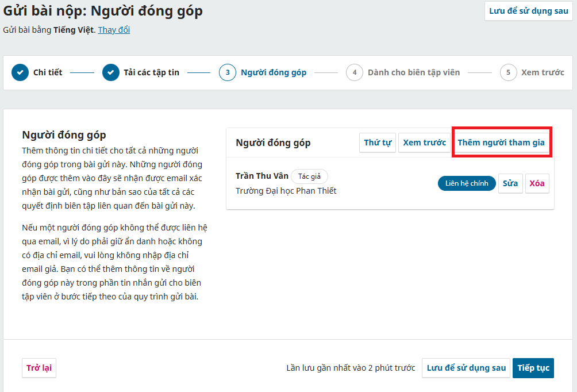This screenshot has width=577, height=392.
Task: Delete the contributor with Xóa
Action: 537,183
